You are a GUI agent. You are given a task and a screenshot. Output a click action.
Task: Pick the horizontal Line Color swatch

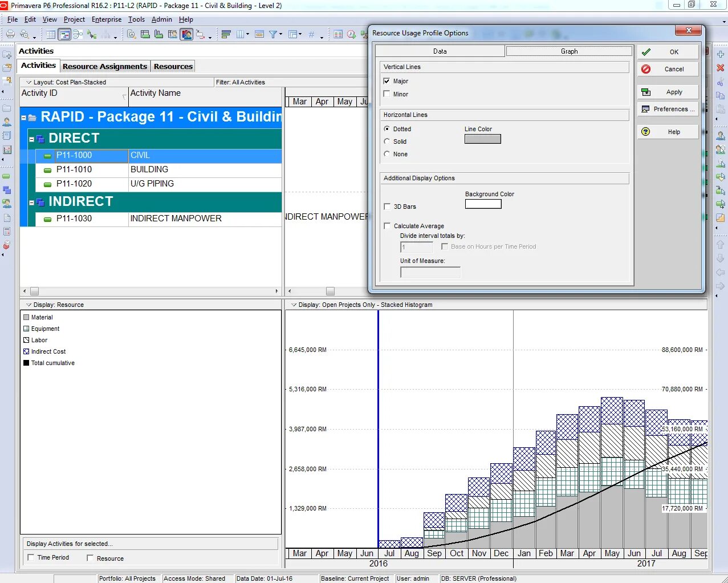482,139
